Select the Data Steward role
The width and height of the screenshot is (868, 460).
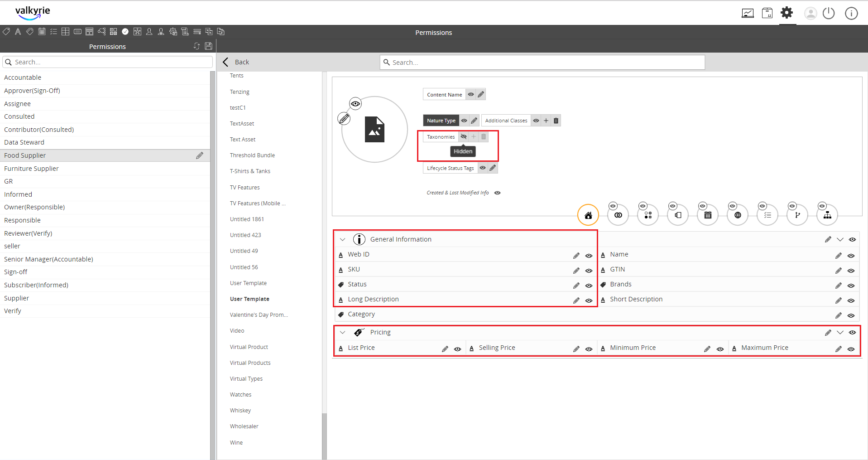[x=105, y=142]
